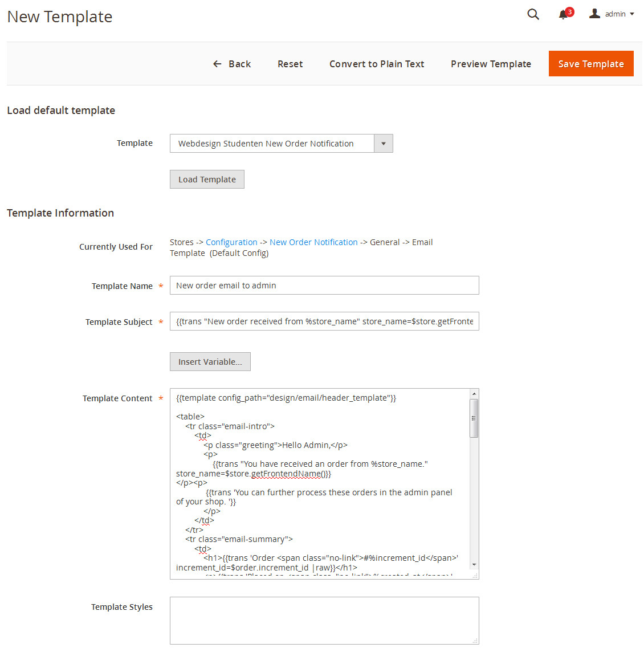Open notifications bell with 3 alerts

[564, 14]
